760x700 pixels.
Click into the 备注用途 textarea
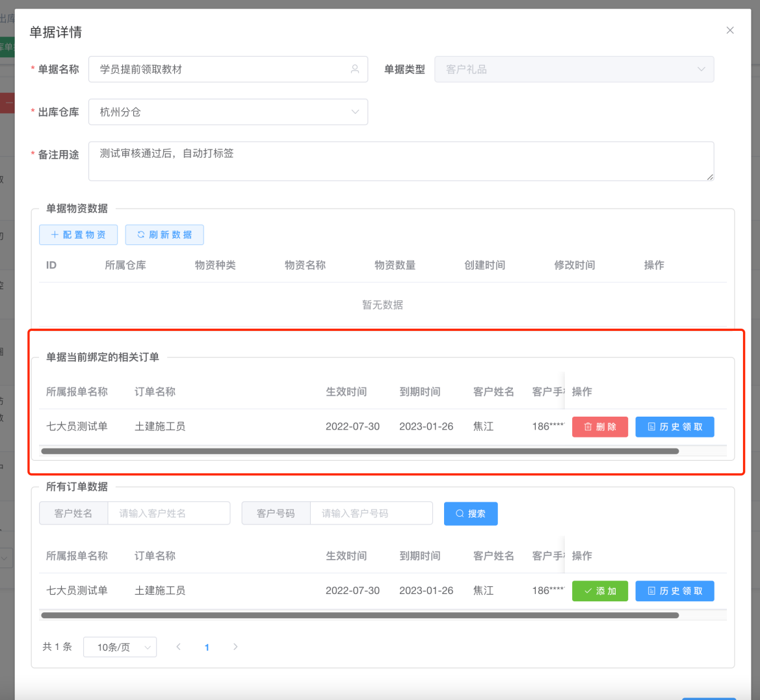pos(400,161)
